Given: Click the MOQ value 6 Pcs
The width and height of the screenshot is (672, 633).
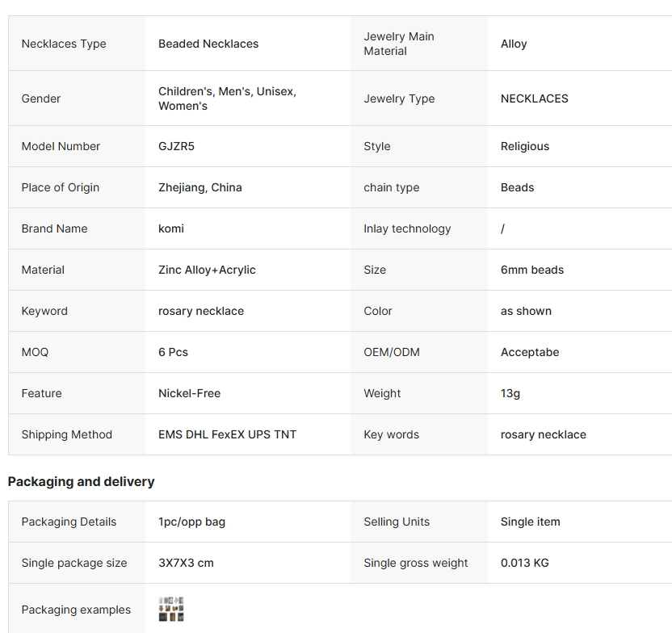Looking at the screenshot, I should 173,352.
